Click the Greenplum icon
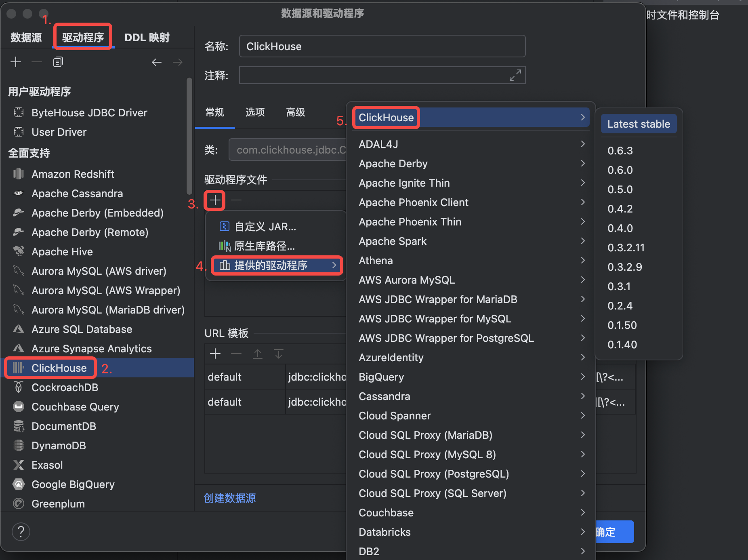748x560 pixels. click(x=19, y=503)
